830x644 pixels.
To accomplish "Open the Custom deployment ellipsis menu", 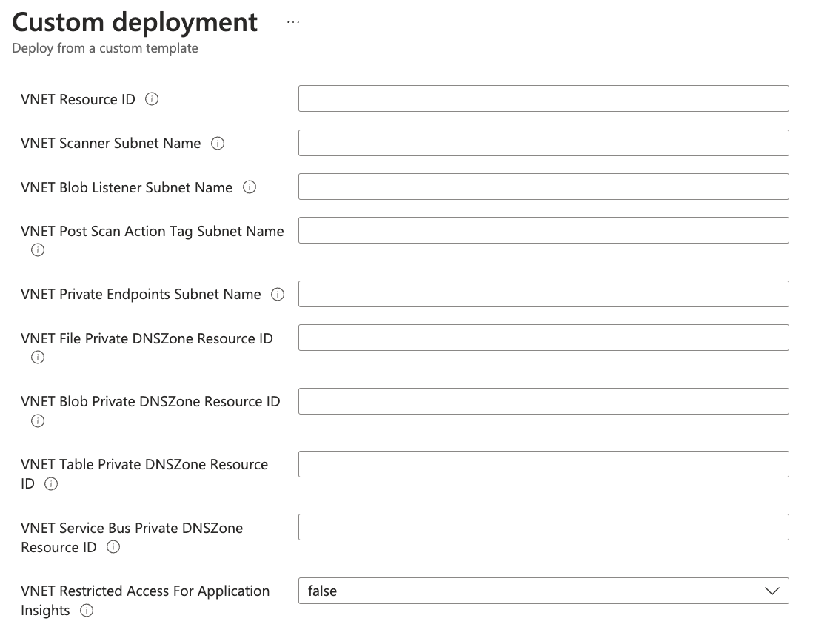I will [293, 22].
